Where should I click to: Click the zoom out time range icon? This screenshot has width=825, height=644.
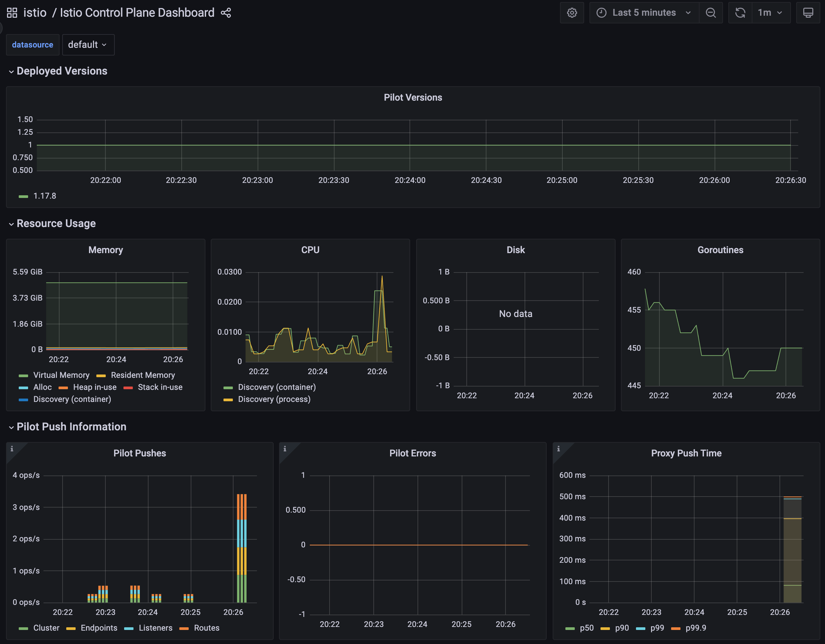click(x=711, y=13)
